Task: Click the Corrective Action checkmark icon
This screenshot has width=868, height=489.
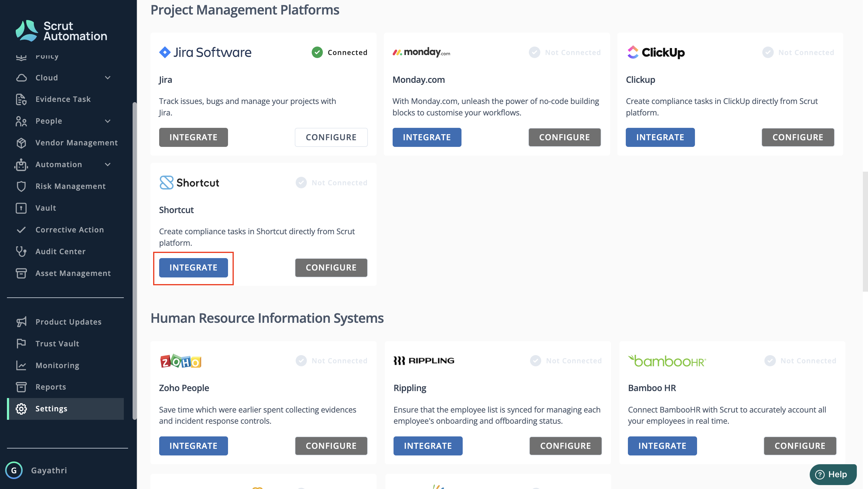Action: click(21, 230)
